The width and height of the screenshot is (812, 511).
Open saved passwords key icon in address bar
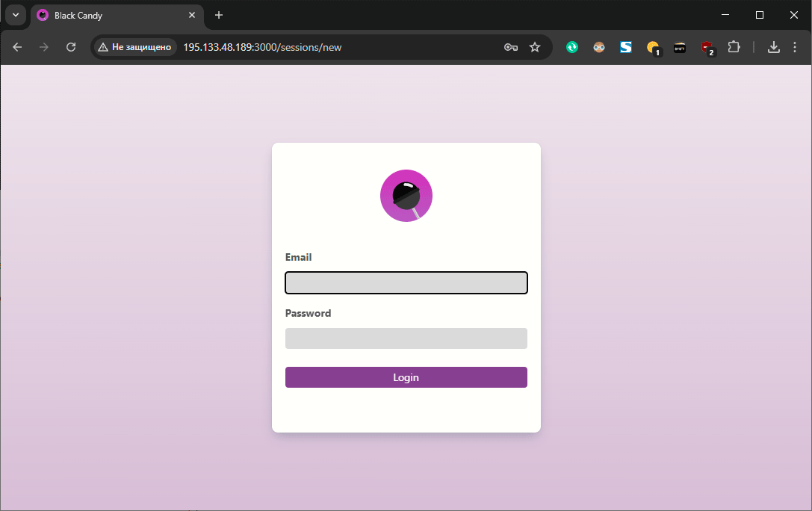point(511,47)
